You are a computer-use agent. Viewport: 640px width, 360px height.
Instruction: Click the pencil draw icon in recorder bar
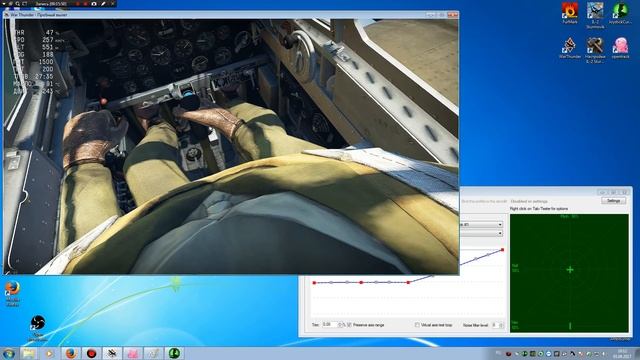pyautogui.click(x=104, y=4)
